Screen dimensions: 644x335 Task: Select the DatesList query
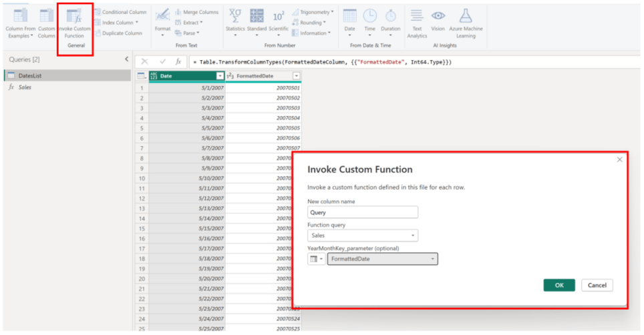[x=30, y=76]
